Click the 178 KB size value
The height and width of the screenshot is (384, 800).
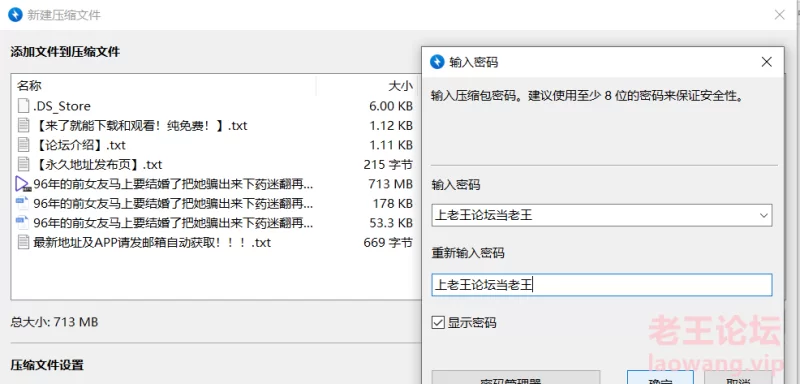392,203
